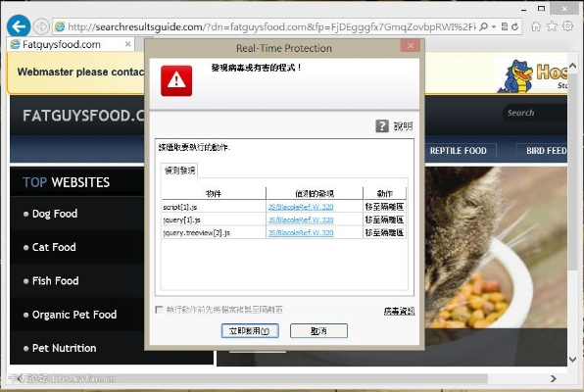Open JS/BlacoleRef.W.320 link for jquery.treeview[2].js
This screenshot has height=392, width=584.
301,233
